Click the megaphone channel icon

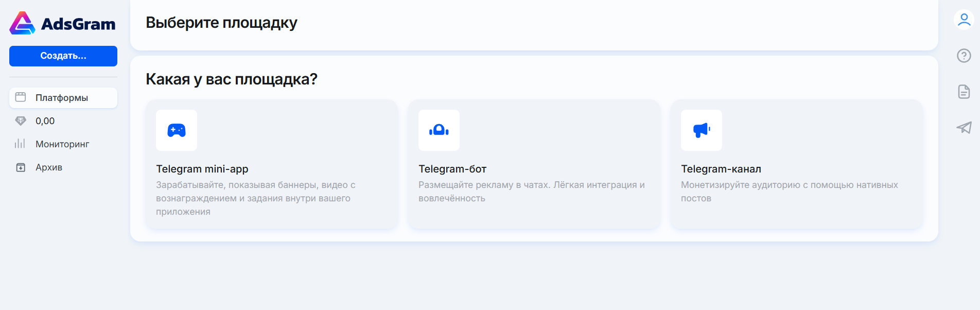(x=702, y=130)
